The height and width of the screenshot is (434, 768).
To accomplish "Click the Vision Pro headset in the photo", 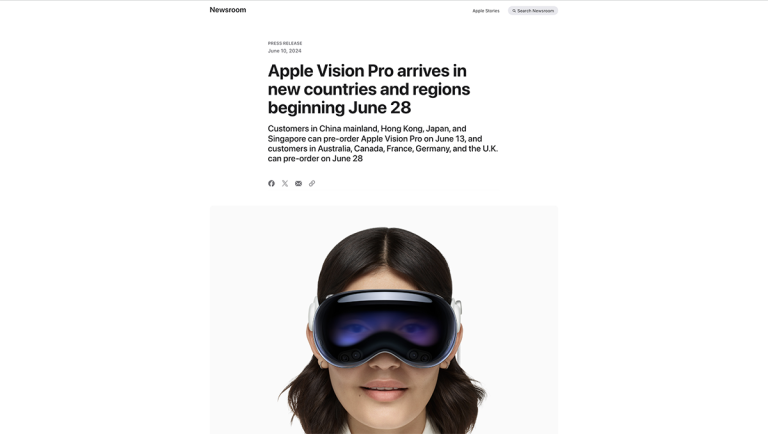I will click(385, 327).
